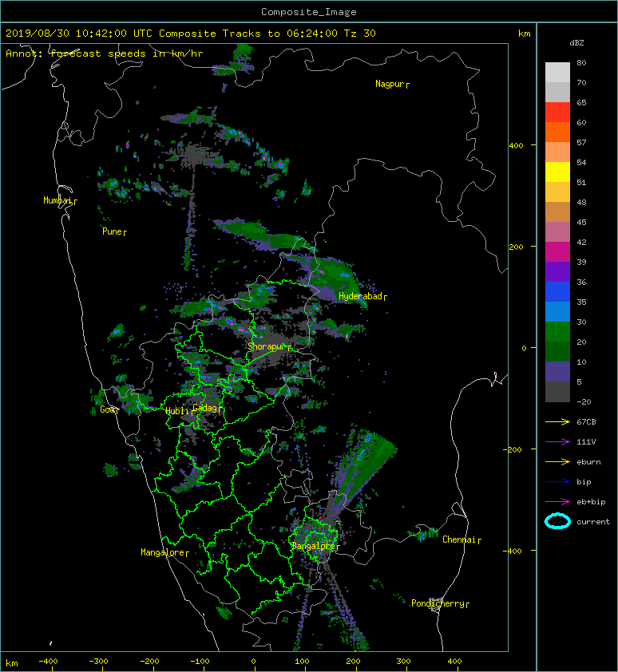Click the 400 km tick on vertical axis
618x672 pixels.
pyautogui.click(x=517, y=146)
